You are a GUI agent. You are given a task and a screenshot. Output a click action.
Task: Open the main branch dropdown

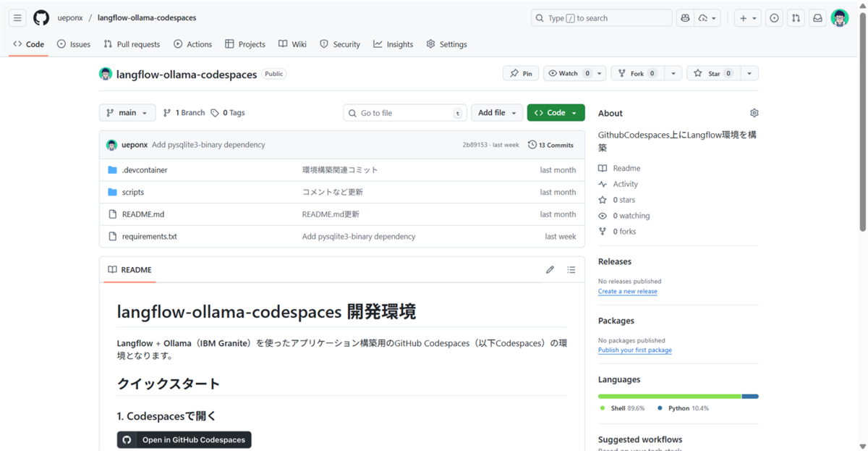click(x=127, y=113)
